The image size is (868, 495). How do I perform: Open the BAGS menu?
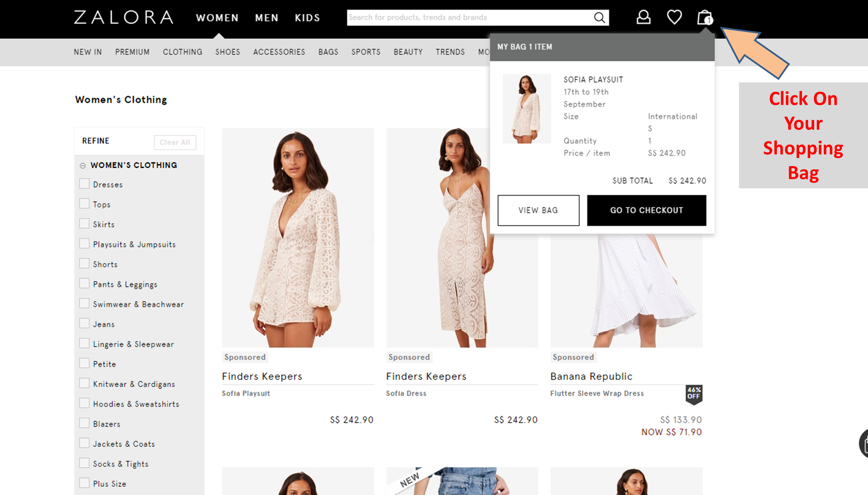[328, 52]
